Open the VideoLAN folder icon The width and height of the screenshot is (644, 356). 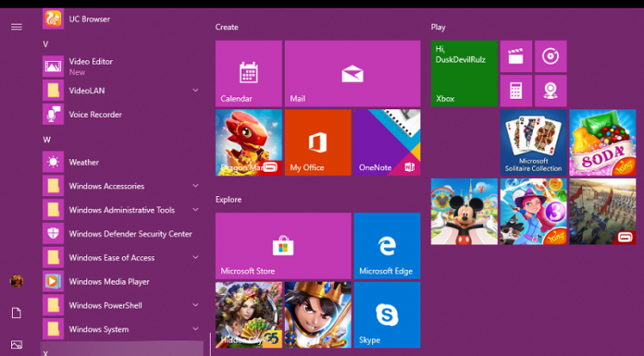(53, 91)
